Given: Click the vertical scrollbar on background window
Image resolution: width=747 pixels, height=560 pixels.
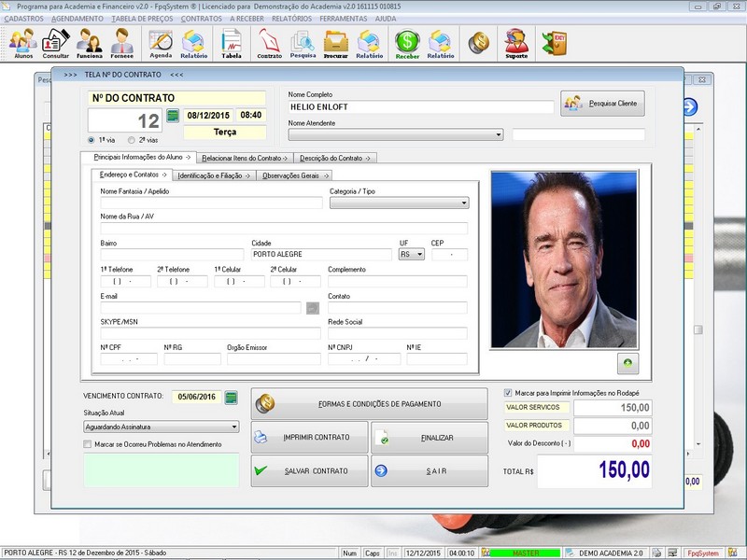Looking at the screenshot, I should coord(697,329).
